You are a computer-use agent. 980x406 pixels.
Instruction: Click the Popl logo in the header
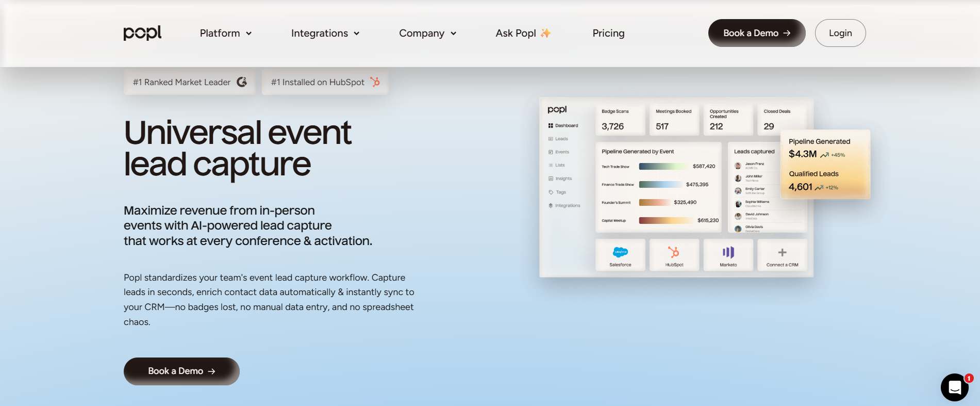coord(142,33)
